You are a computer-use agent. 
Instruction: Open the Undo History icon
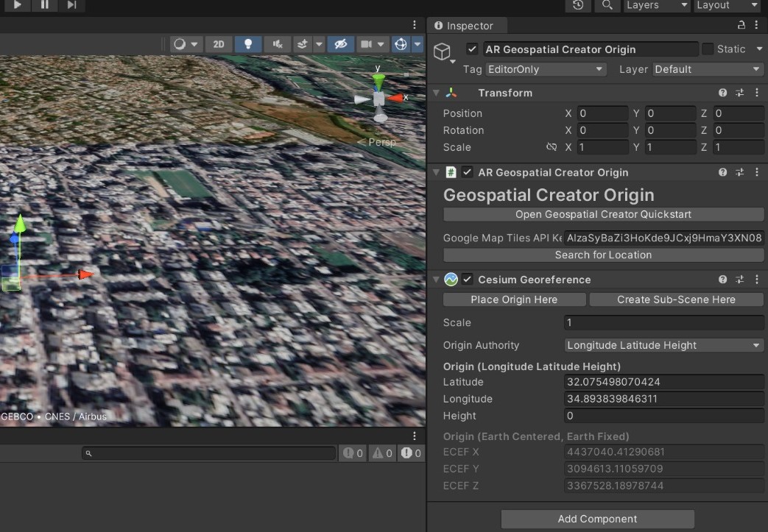(x=578, y=5)
